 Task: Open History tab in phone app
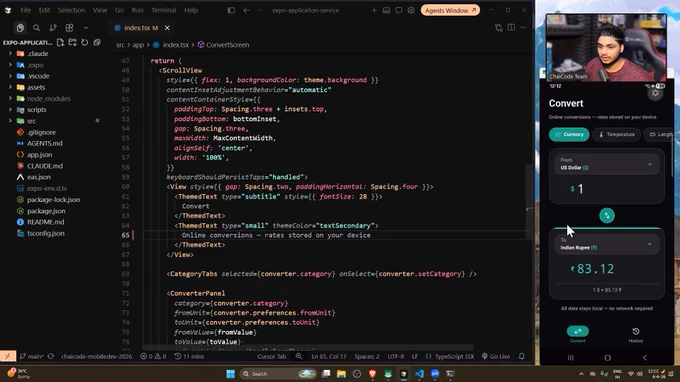(636, 335)
